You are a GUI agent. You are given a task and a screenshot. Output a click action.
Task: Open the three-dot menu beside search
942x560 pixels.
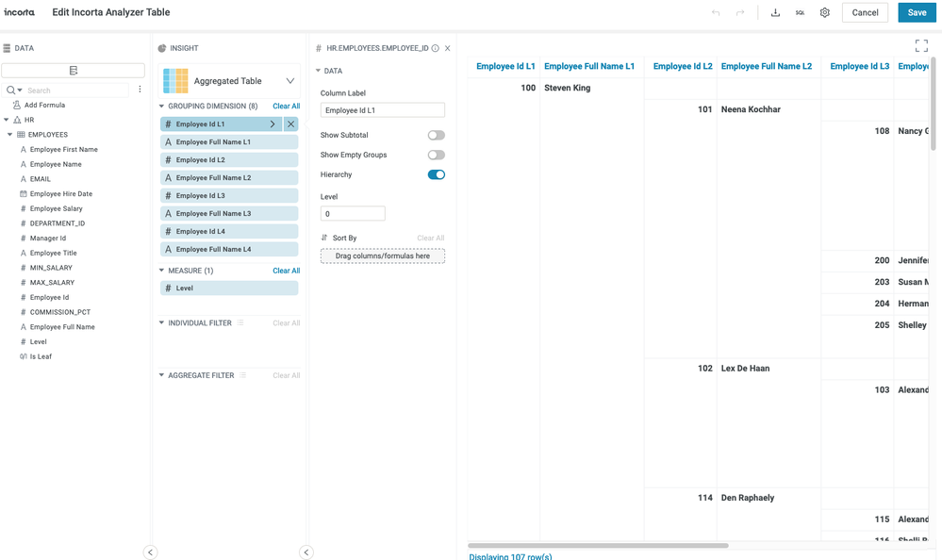tap(140, 90)
